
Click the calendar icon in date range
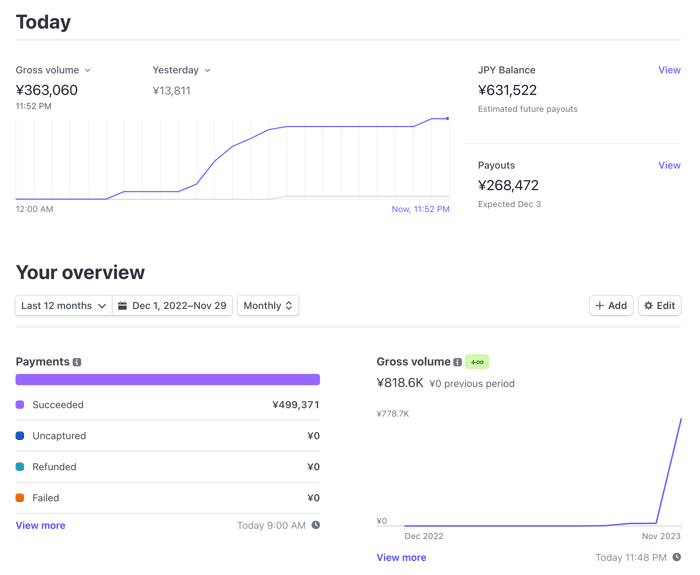[122, 306]
